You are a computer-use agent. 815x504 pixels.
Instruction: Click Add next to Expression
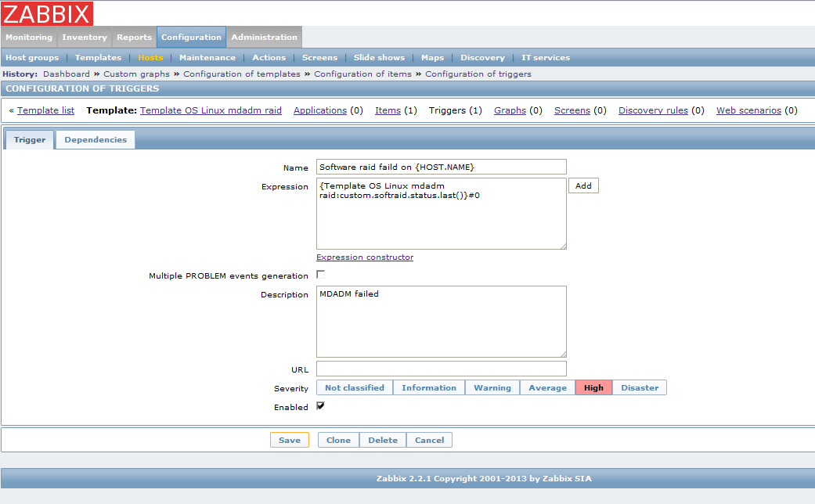click(583, 185)
